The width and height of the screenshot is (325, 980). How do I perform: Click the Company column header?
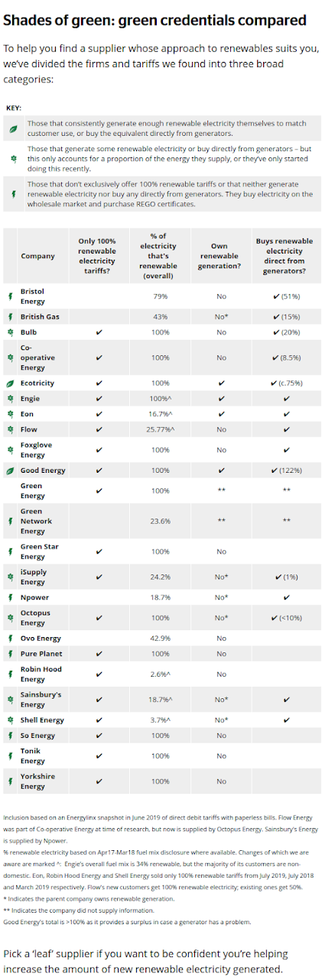point(37,256)
